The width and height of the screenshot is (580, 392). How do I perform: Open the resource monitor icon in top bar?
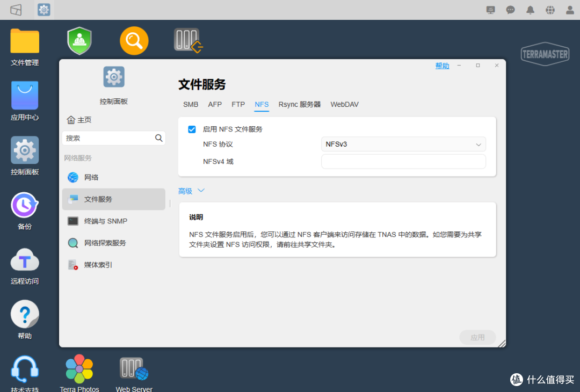click(490, 10)
